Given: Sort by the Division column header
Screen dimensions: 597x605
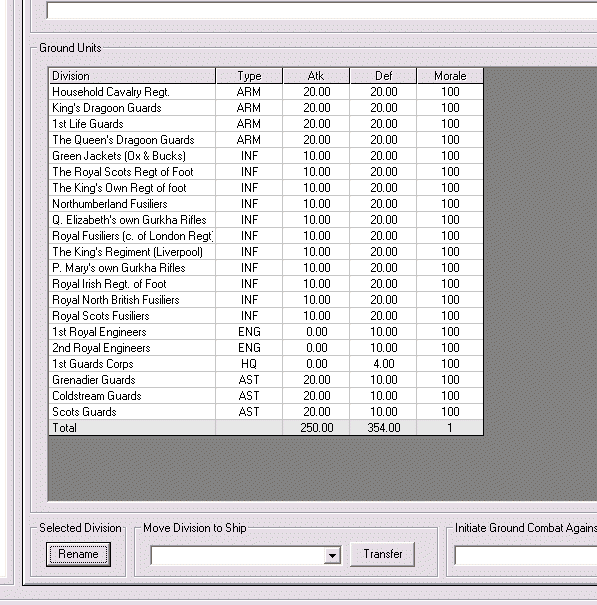Looking at the screenshot, I should tap(132, 76).
